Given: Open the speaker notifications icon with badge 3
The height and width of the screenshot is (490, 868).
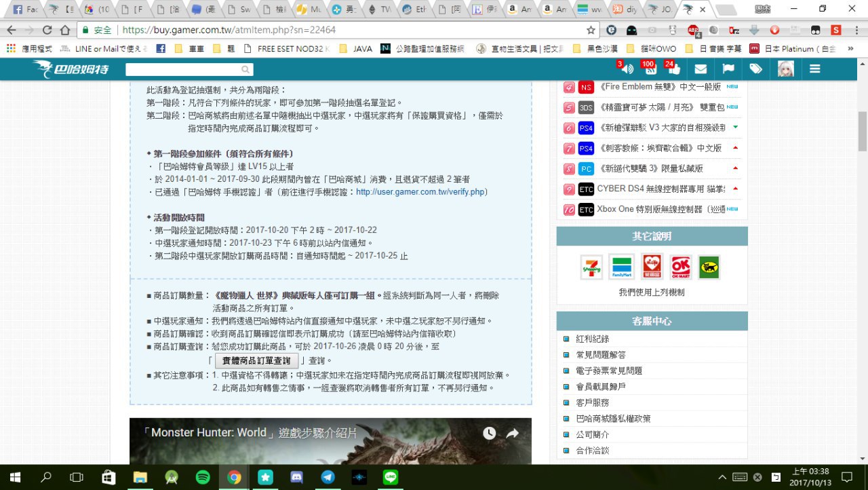Looking at the screenshot, I should click(627, 69).
